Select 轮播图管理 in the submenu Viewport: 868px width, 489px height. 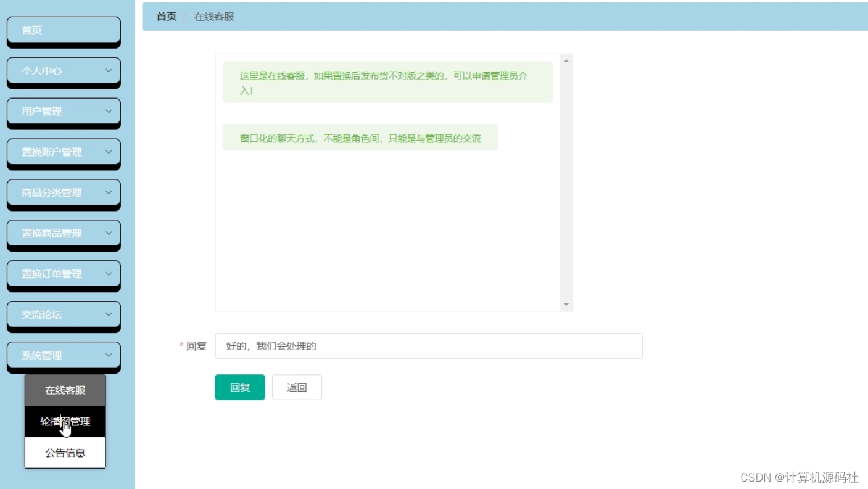pos(65,422)
